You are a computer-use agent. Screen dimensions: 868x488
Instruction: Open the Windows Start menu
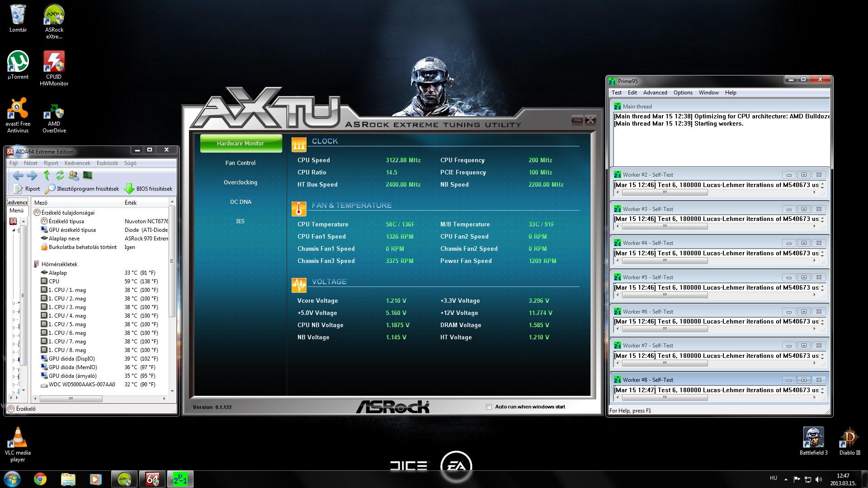(12, 479)
